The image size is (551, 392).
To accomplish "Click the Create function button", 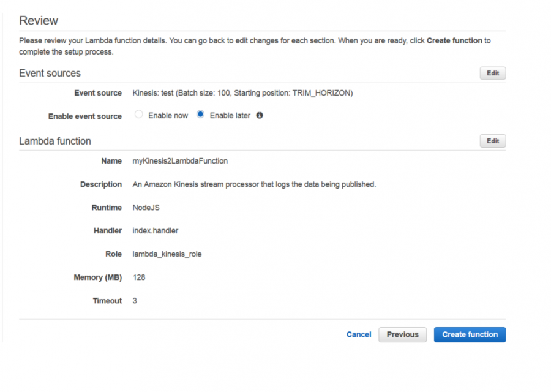I will click(x=470, y=334).
